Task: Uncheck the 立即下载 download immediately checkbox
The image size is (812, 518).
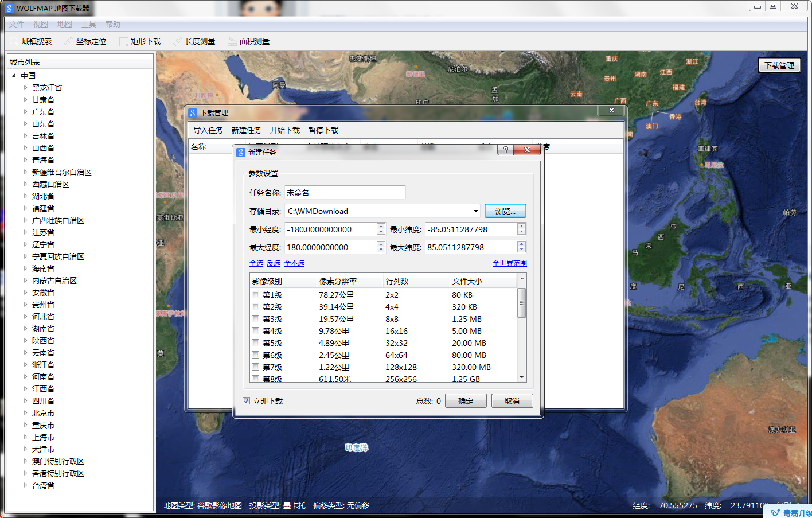Action: (x=246, y=401)
